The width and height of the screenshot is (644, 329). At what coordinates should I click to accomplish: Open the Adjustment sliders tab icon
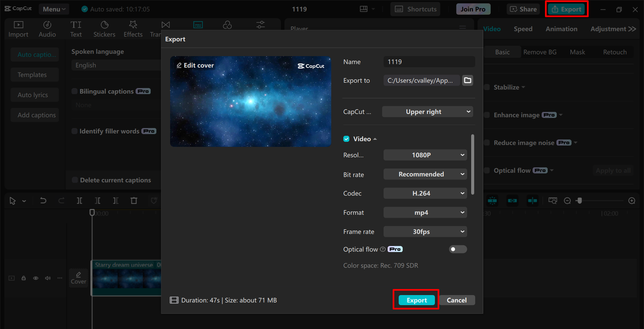coord(261,25)
